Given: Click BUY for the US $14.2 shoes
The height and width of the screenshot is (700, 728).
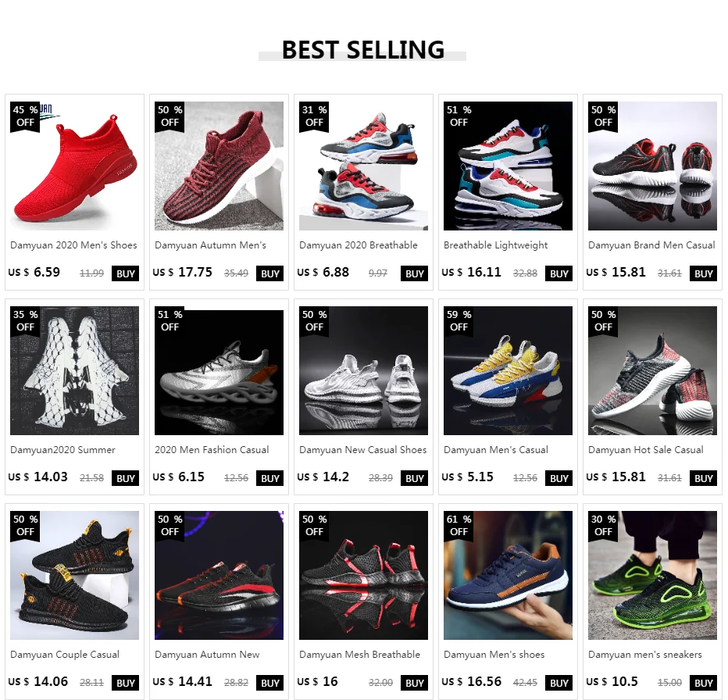Looking at the screenshot, I should pyautogui.click(x=414, y=478).
